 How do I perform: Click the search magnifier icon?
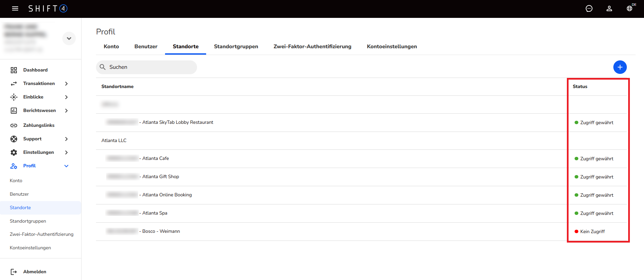(103, 67)
